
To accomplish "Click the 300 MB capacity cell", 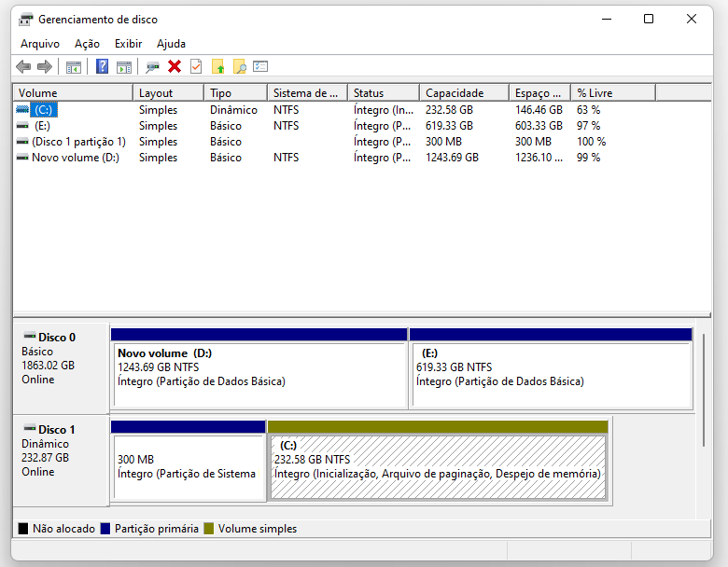I will pyautogui.click(x=443, y=142).
